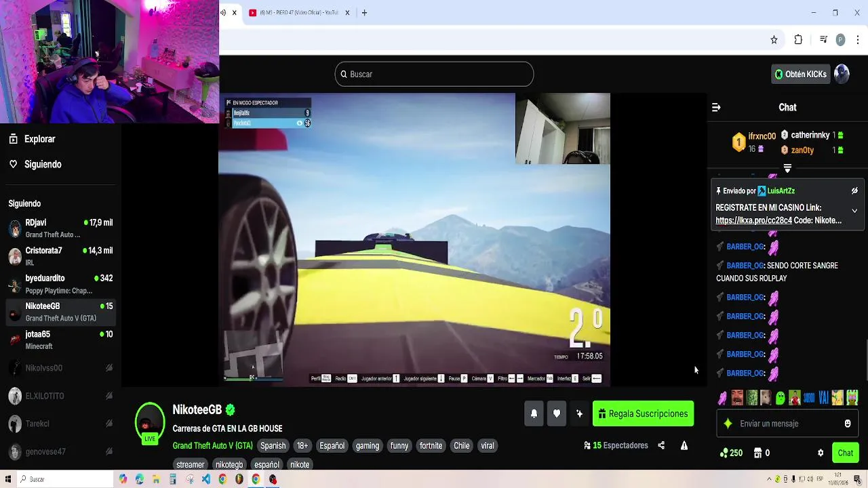The width and height of the screenshot is (868, 488).
Task: Expand the pinned casino message
Action: coord(854,211)
